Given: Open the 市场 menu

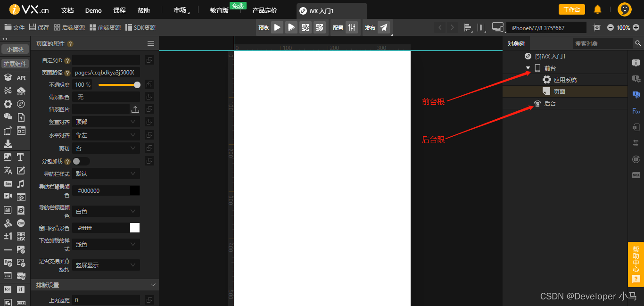Looking at the screenshot, I should pos(180,10).
